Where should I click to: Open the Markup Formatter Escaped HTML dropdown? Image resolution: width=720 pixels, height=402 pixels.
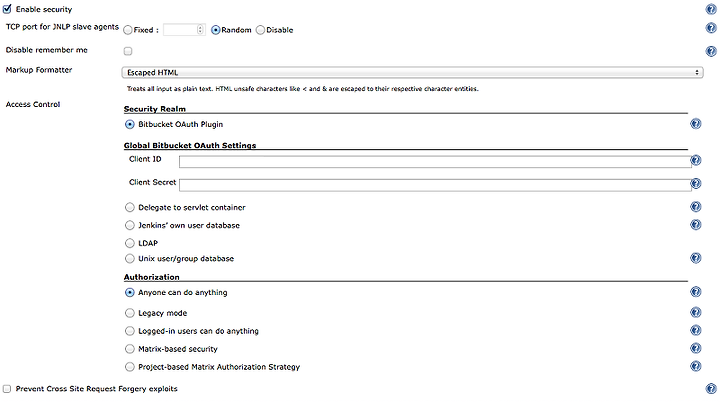click(x=412, y=73)
